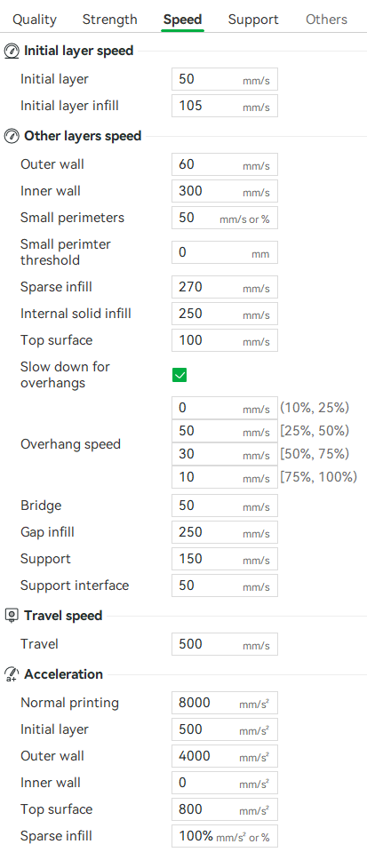
Task: Switch to the Quality tab
Action: [35, 20]
